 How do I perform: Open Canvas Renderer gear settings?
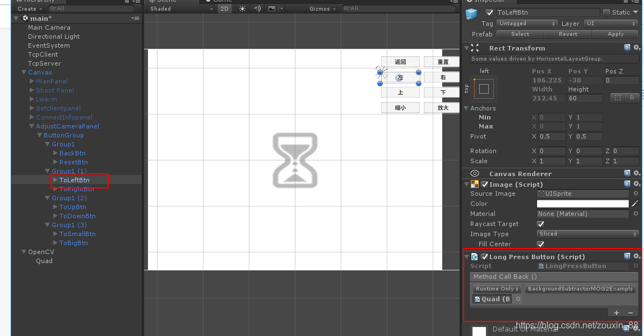coord(637,173)
